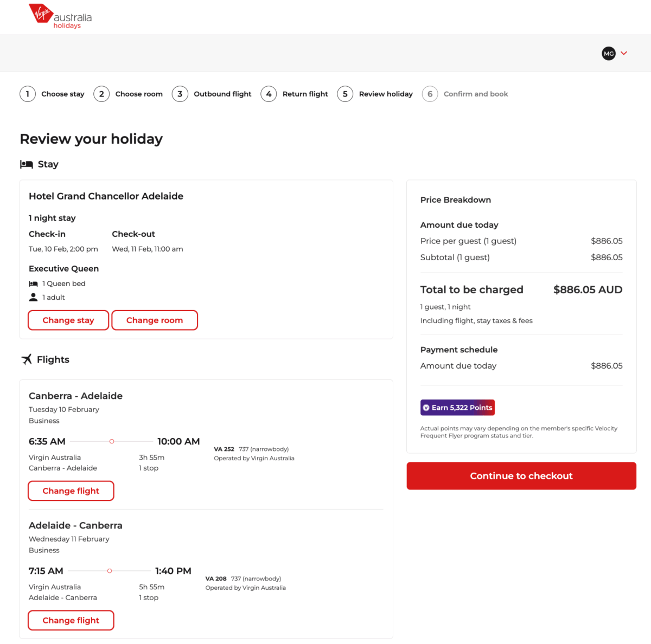The width and height of the screenshot is (651, 644).
Task: Click the Queen bed icon in room details
Action: [x=33, y=283]
